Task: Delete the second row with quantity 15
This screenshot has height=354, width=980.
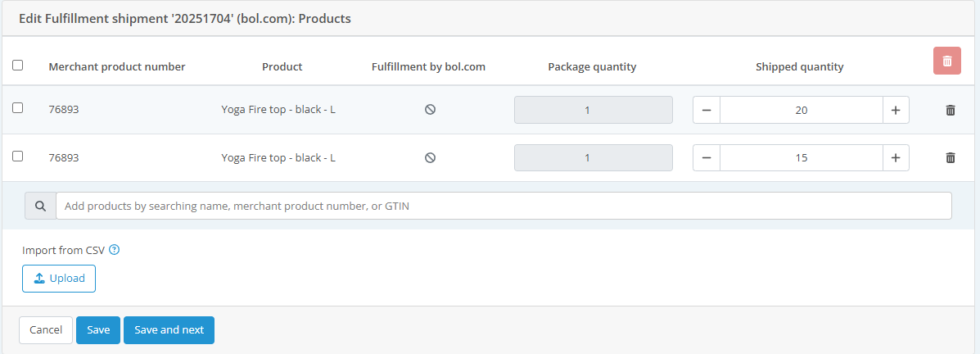Action: (951, 157)
